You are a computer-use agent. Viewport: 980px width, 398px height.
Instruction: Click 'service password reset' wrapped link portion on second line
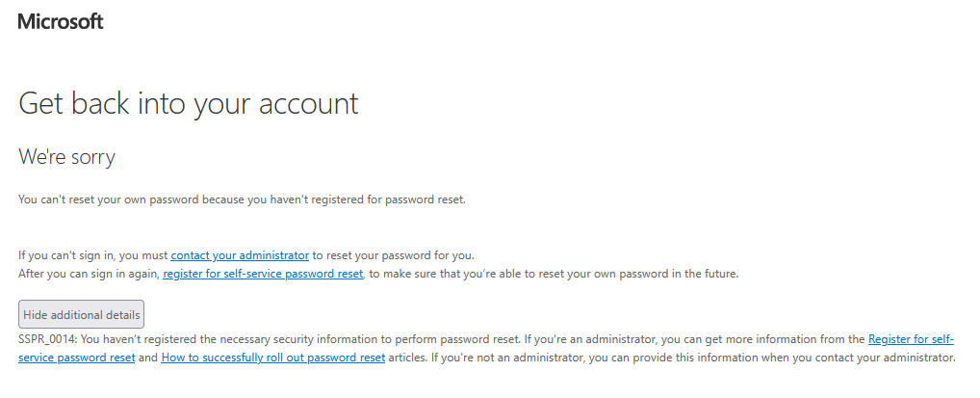click(77, 358)
